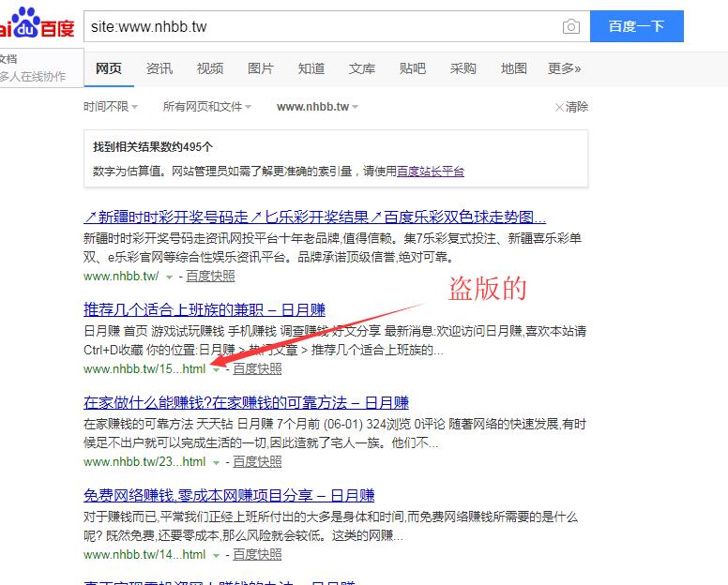
Task: Expand arrow beside www.nhbb.tw/23...html
Action: click(216, 463)
